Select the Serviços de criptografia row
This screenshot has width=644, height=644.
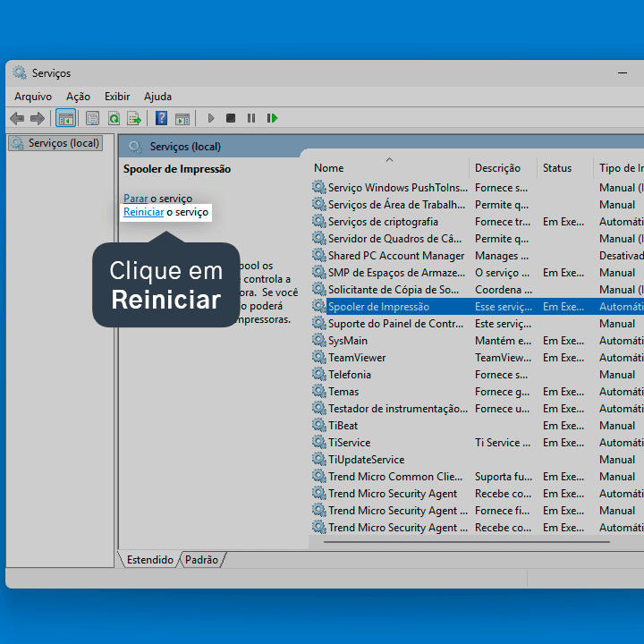click(x=478, y=222)
